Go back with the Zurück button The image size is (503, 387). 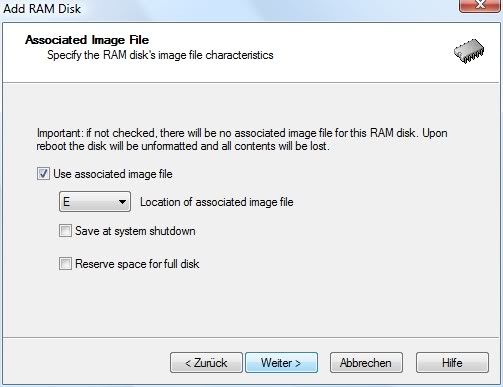[x=206, y=363]
